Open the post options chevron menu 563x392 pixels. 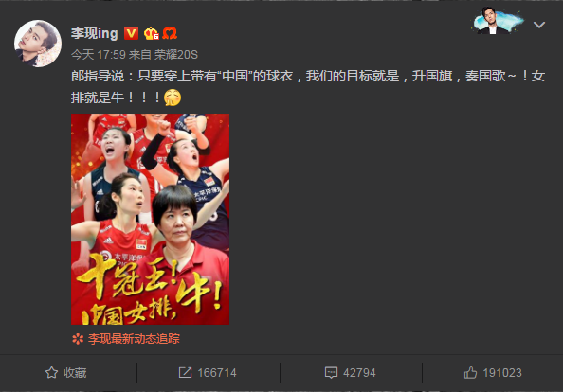click(x=539, y=25)
